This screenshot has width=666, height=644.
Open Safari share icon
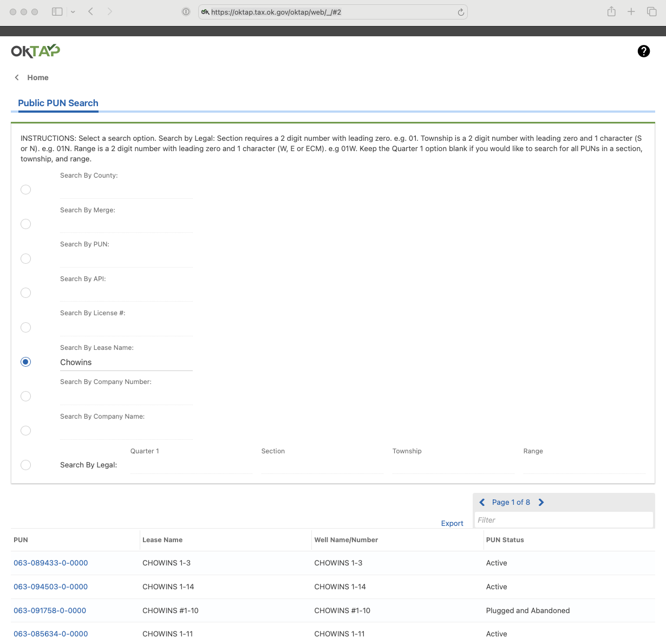point(611,11)
